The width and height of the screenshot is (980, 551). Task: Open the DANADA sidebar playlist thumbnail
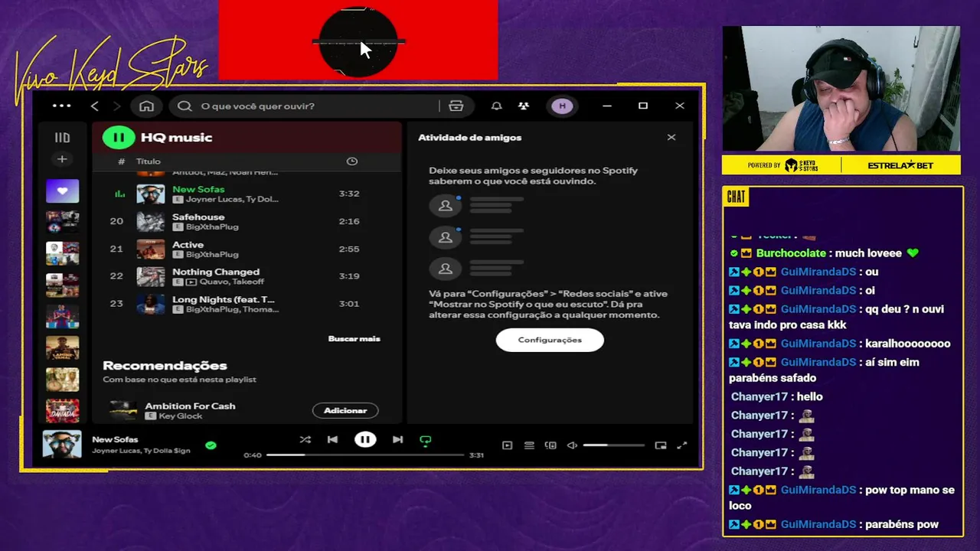coord(62,410)
